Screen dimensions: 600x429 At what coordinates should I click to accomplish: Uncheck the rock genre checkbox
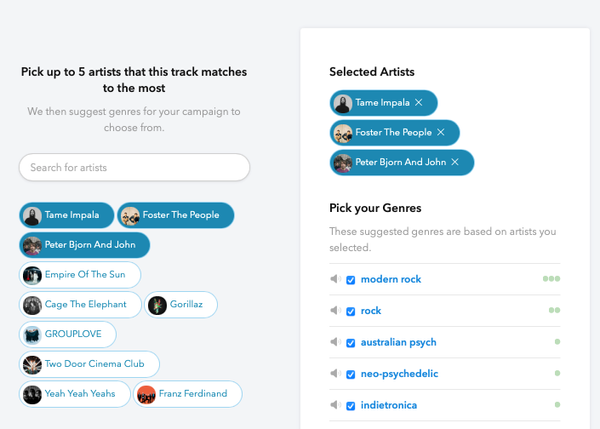pyautogui.click(x=351, y=311)
